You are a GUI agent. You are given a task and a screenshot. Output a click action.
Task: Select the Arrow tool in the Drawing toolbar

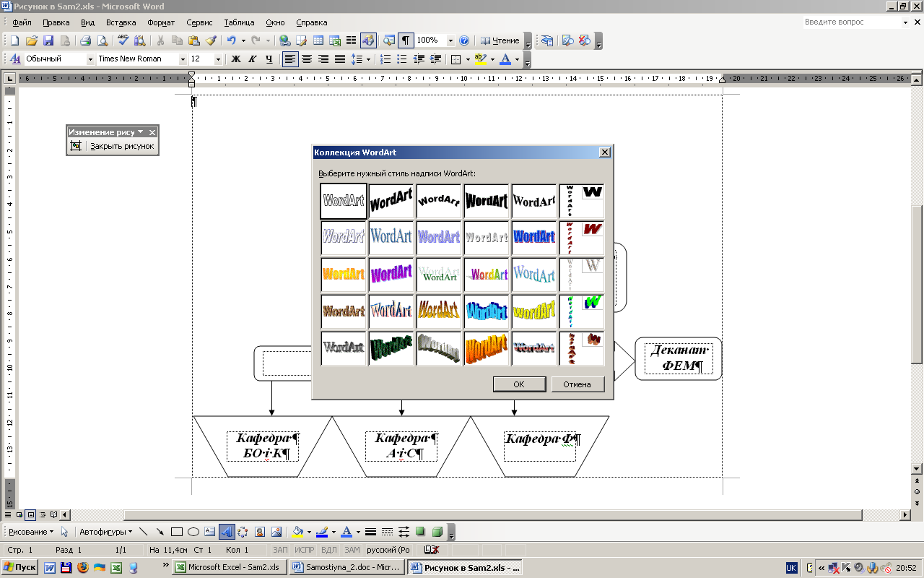160,532
